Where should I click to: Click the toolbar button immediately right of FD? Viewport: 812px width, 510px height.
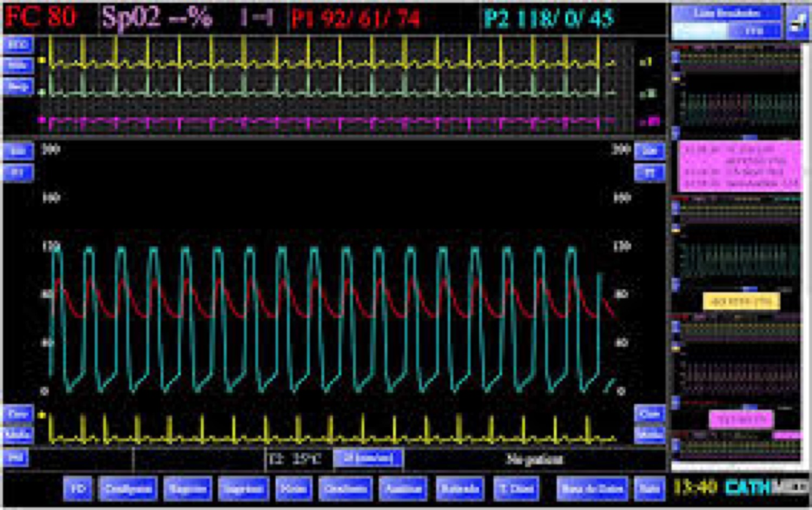128,488
